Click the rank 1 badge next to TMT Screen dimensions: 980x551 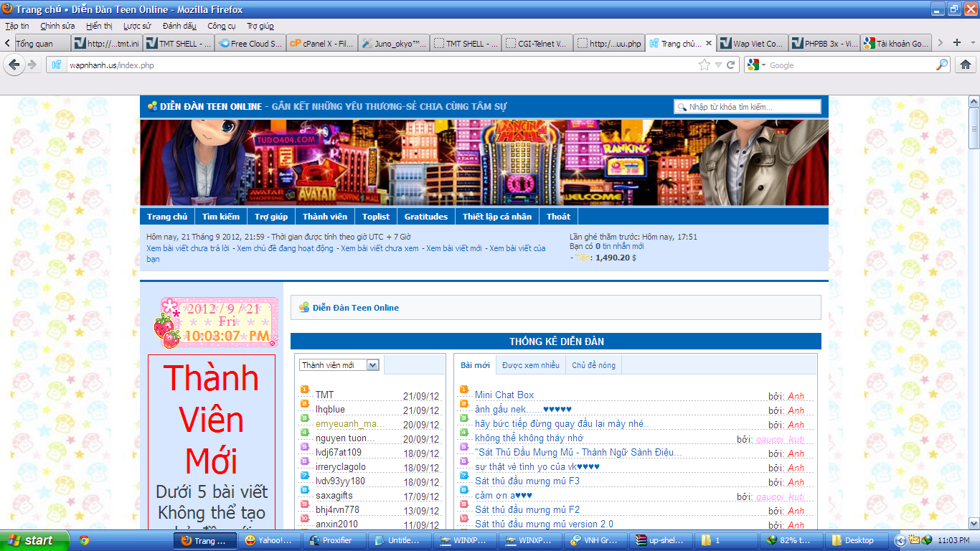304,390
